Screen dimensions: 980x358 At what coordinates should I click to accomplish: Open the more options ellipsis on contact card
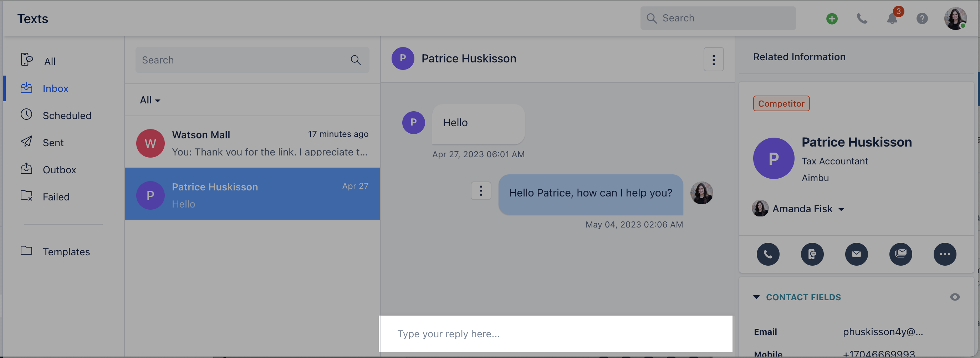tap(945, 254)
